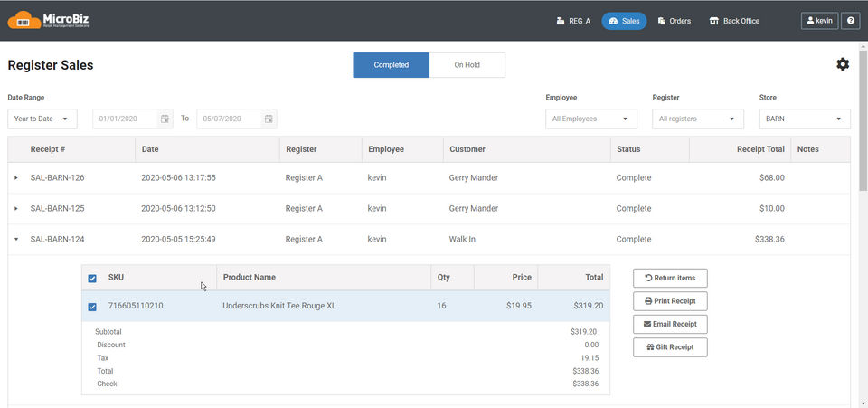Open the REG_A register menu
This screenshot has height=408, width=868.
[573, 21]
